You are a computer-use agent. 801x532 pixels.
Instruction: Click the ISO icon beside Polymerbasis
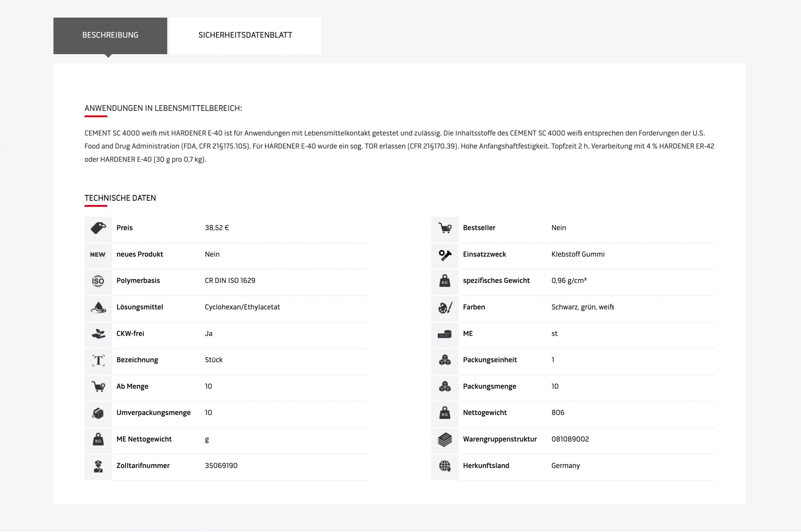tap(98, 281)
